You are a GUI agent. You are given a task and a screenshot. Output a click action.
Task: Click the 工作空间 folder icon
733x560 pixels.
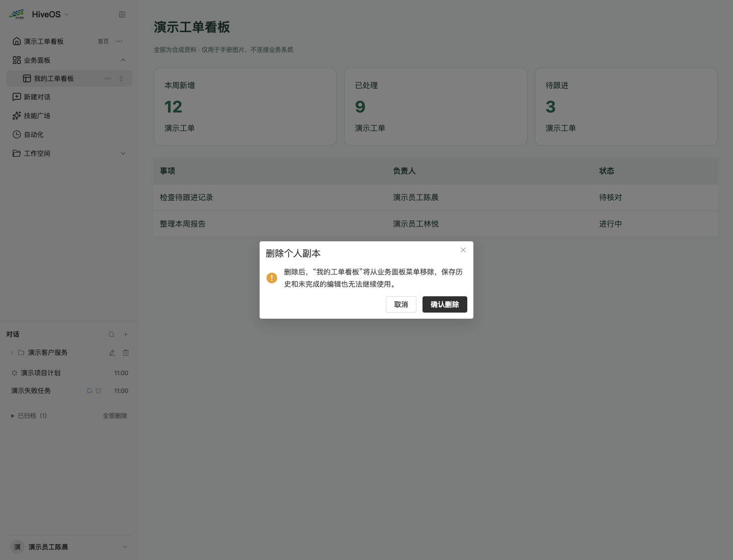click(x=17, y=153)
